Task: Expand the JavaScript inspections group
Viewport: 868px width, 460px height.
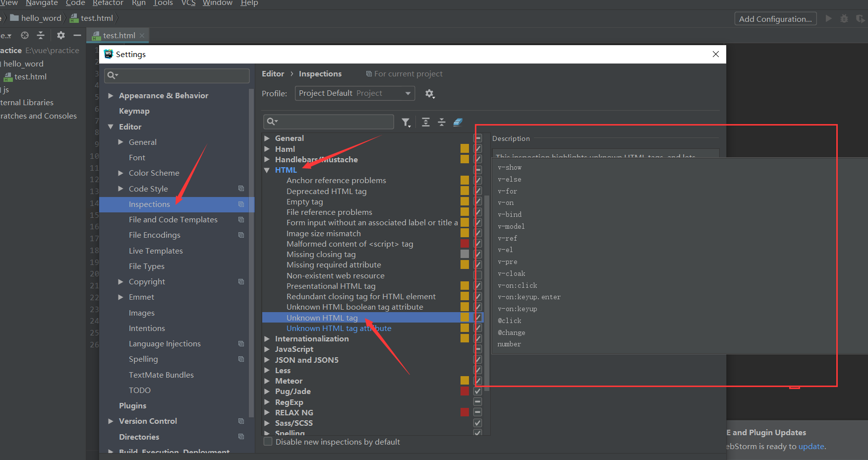Action: pyautogui.click(x=267, y=349)
